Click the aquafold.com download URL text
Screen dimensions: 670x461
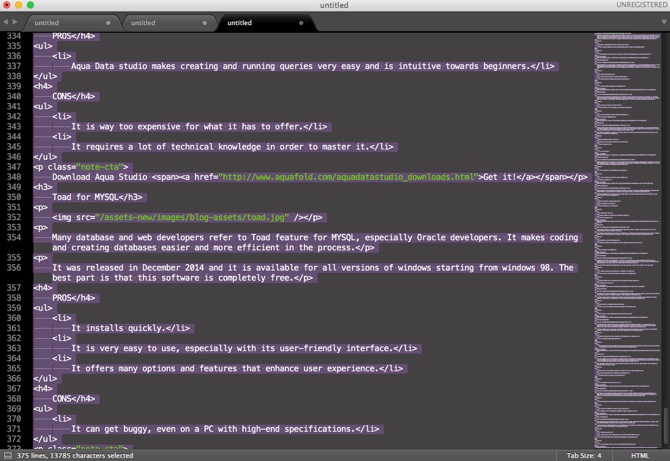point(348,177)
